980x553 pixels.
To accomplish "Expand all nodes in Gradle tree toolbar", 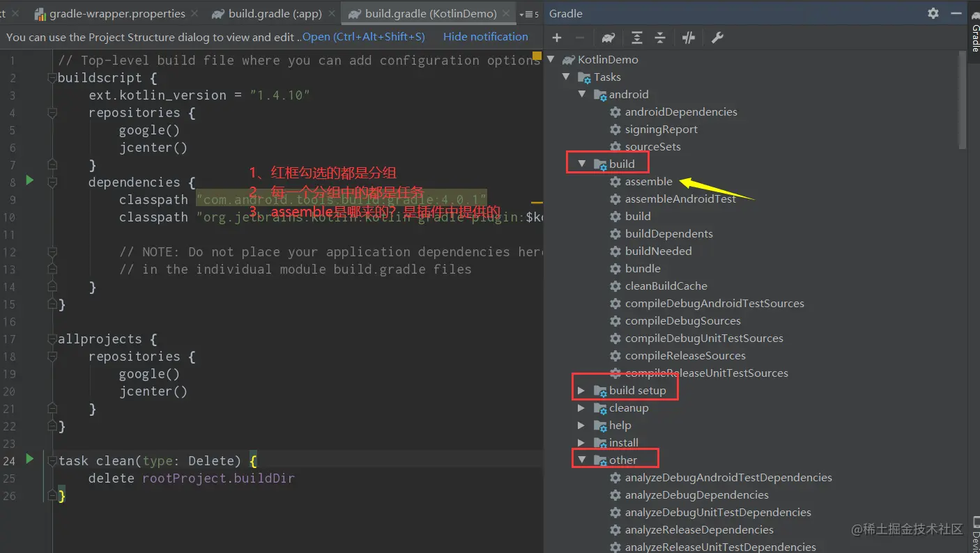I will pyautogui.click(x=637, y=38).
